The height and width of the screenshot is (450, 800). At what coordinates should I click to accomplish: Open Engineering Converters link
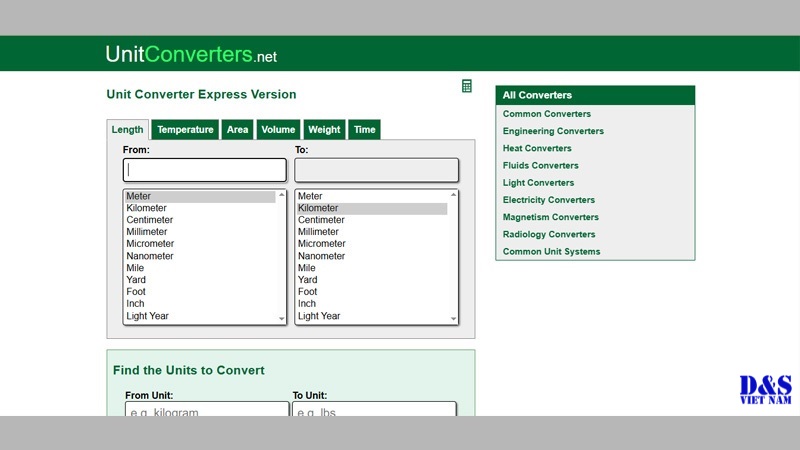(553, 131)
